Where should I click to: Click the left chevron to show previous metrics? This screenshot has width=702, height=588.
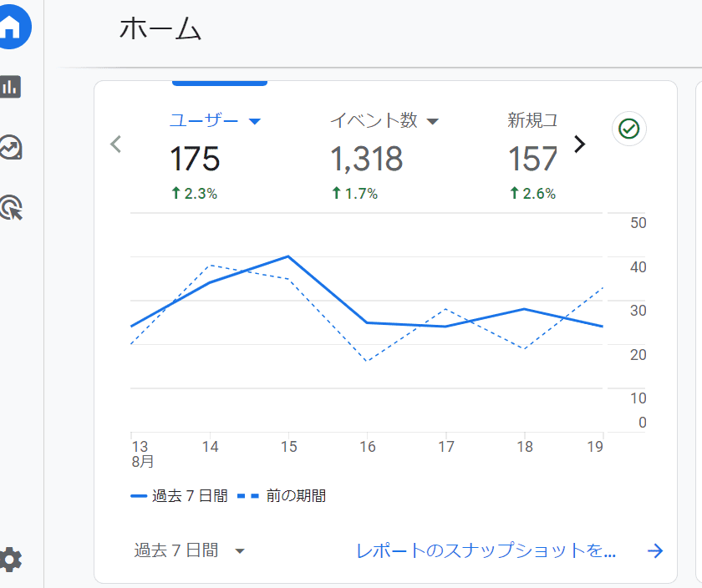click(x=116, y=144)
